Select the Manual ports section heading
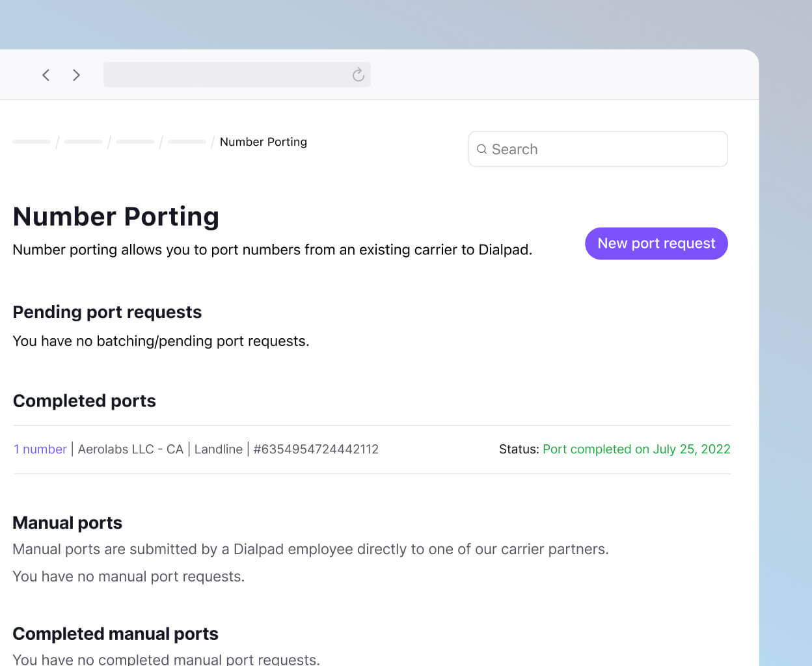This screenshot has width=812, height=666. (67, 522)
